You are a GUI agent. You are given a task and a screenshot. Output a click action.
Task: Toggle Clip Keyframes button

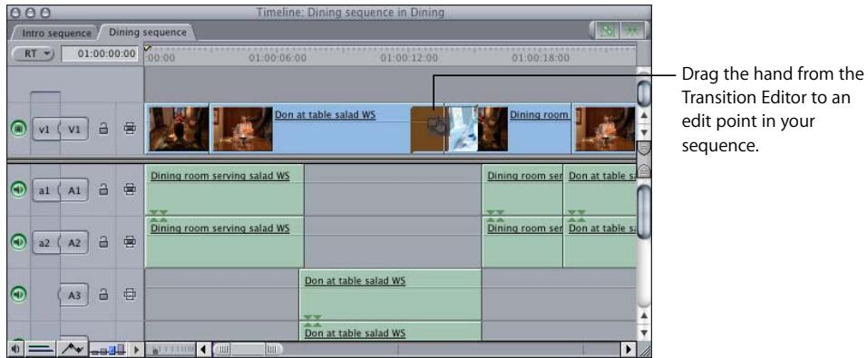pyautogui.click(x=41, y=350)
